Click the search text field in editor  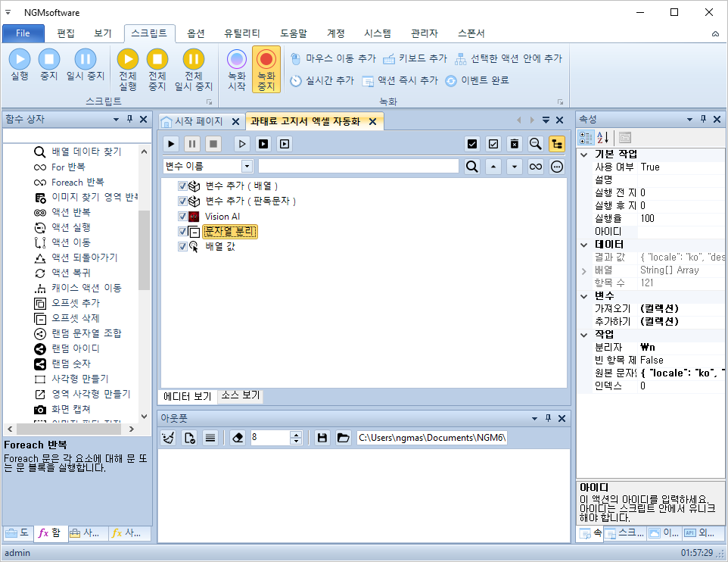click(x=359, y=167)
